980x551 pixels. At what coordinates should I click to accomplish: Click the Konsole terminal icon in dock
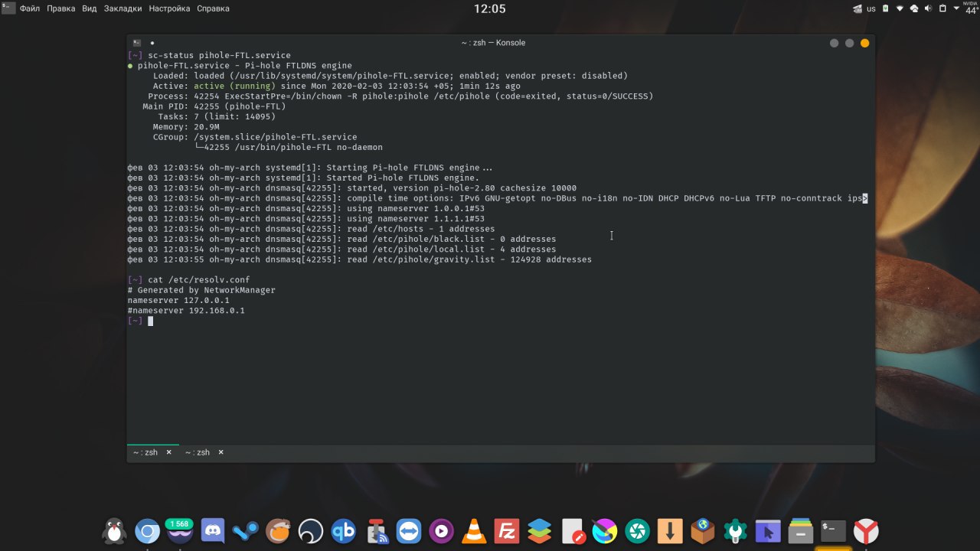point(833,530)
